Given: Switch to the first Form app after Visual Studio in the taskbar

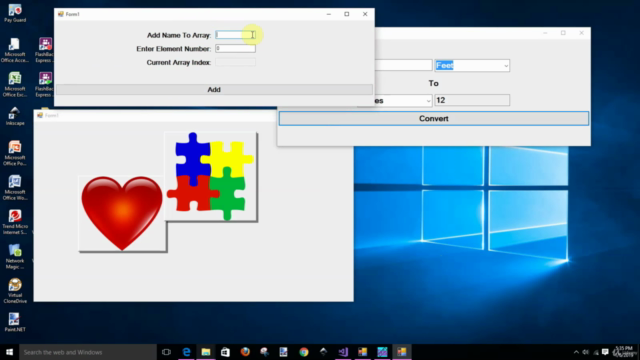Looking at the screenshot, I should pyautogui.click(x=362, y=352).
